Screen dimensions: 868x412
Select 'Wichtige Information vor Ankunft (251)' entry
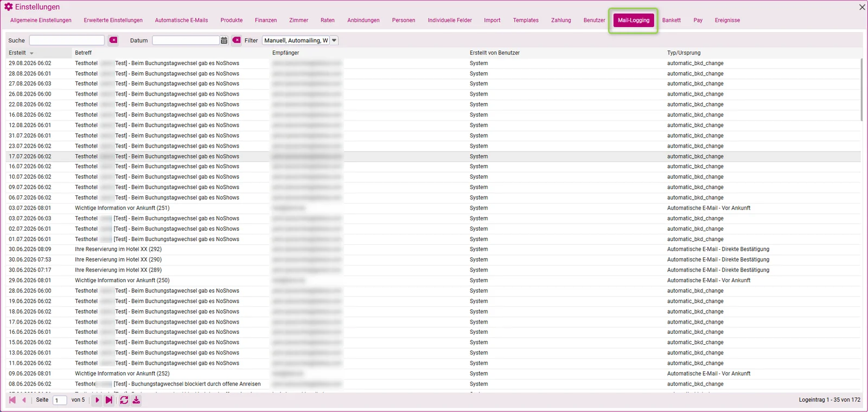point(433,208)
